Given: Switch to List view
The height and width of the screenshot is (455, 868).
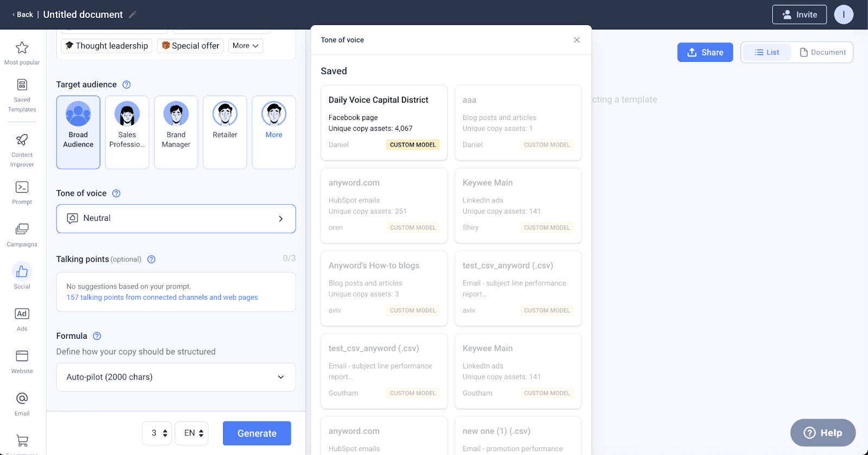Looking at the screenshot, I should click(x=767, y=53).
